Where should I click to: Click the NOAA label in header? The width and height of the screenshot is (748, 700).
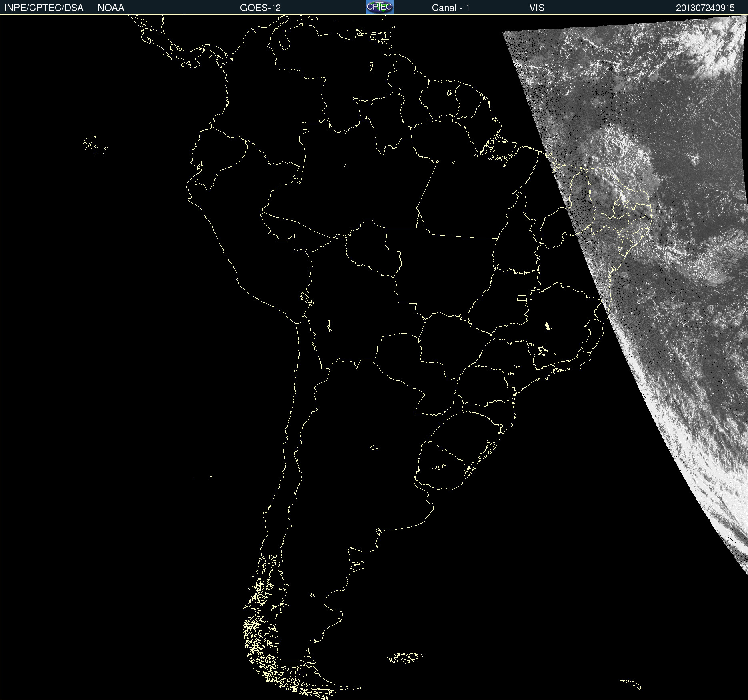pyautogui.click(x=111, y=8)
